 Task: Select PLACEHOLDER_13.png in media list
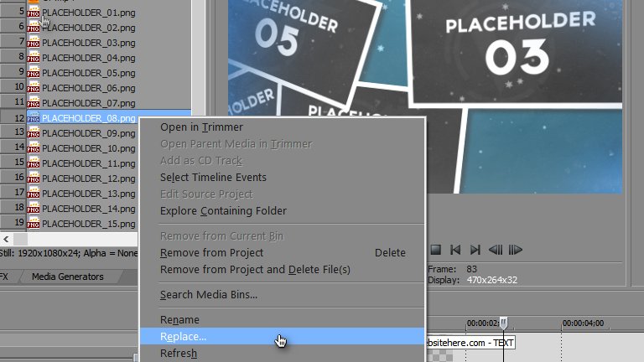click(x=89, y=194)
